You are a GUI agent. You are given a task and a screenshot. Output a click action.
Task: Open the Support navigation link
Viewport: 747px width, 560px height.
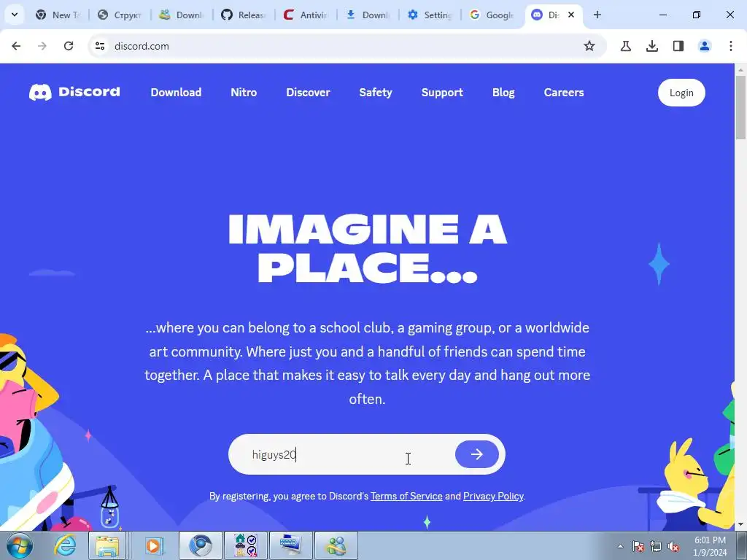[442, 93]
